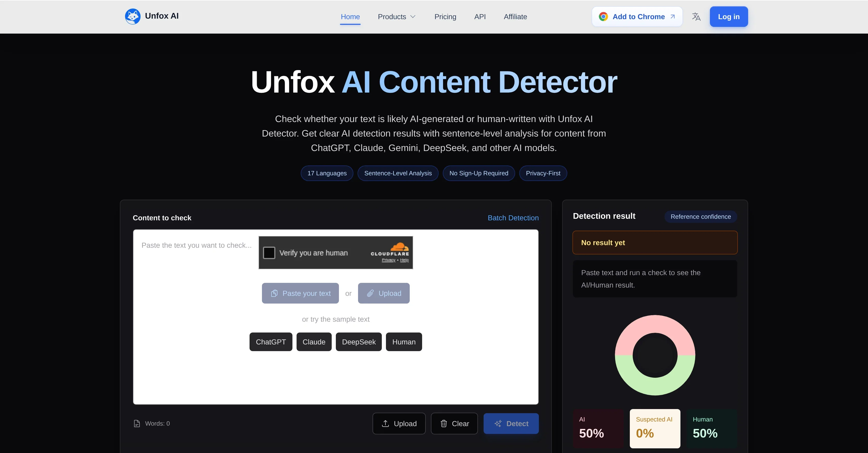This screenshot has width=868, height=453.
Task: Click the document icon beside Words: 0
Action: (137, 424)
